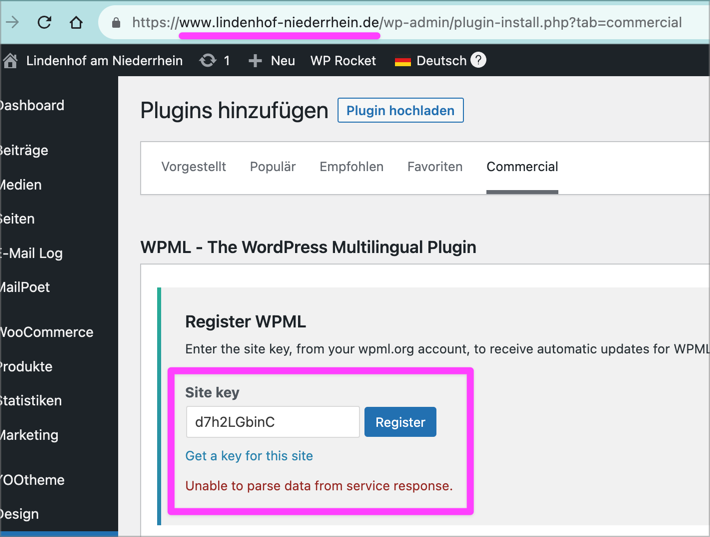
Task: Click the WPML Multilingual Plugin title
Action: [x=308, y=247]
